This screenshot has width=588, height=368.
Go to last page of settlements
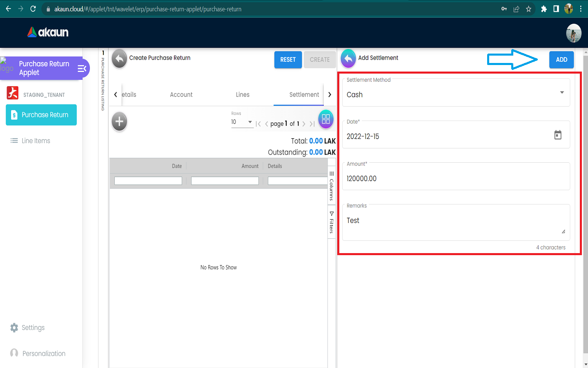(x=312, y=124)
